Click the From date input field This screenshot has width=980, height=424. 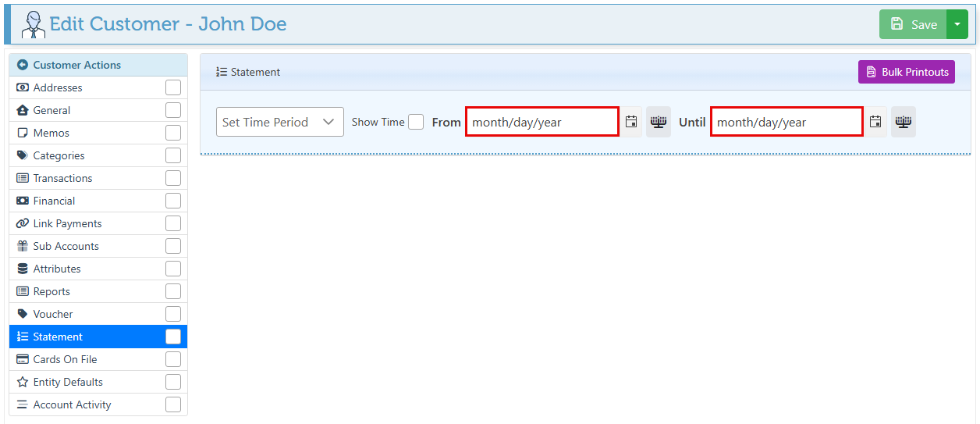pyautogui.click(x=541, y=122)
